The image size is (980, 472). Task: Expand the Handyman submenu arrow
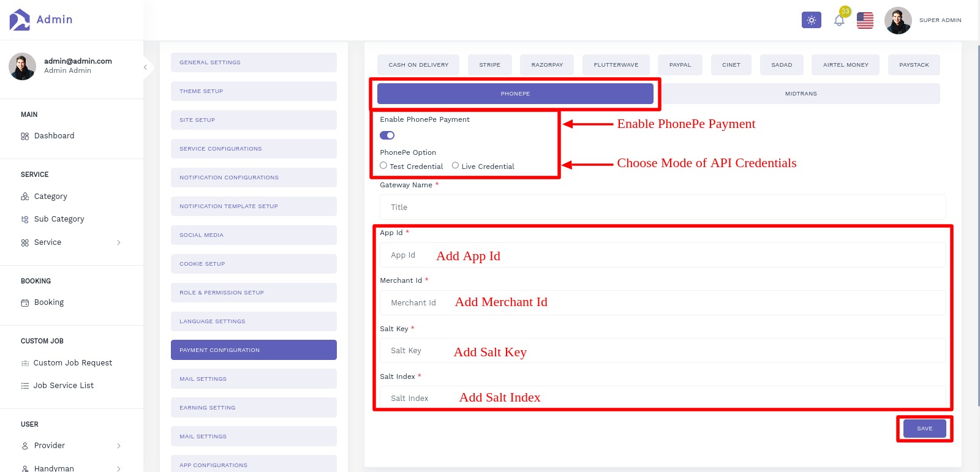click(119, 468)
